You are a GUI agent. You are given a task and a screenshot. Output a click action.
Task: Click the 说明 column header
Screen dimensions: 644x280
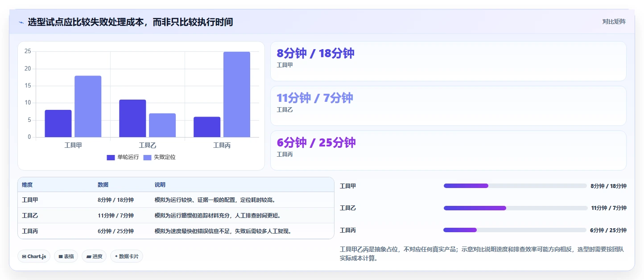tap(160, 185)
